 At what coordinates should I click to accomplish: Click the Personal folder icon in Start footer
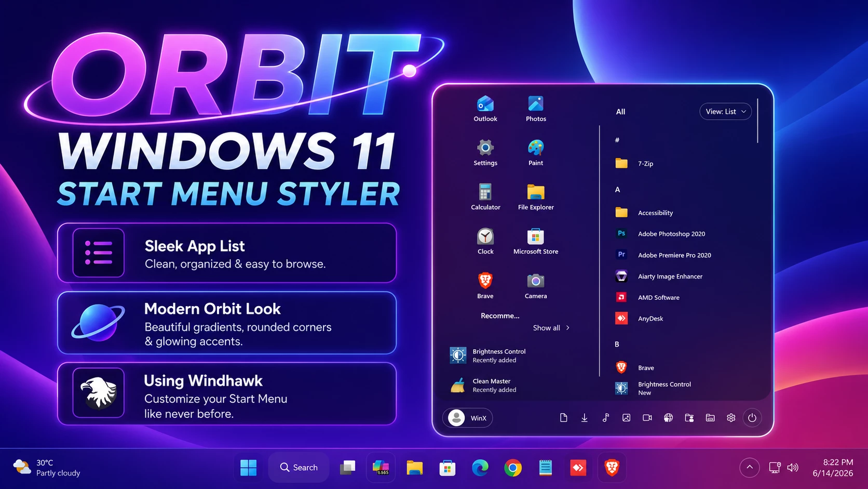pos(689,418)
